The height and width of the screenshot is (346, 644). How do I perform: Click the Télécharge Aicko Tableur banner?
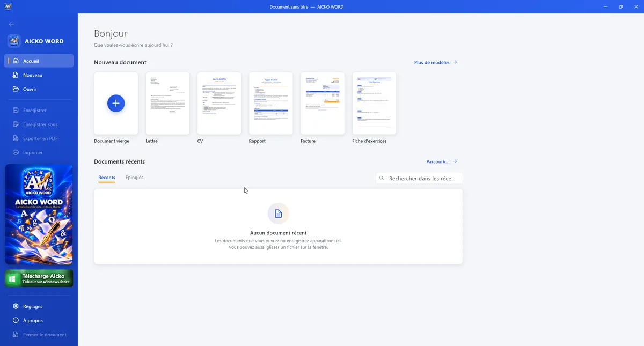[x=39, y=278]
